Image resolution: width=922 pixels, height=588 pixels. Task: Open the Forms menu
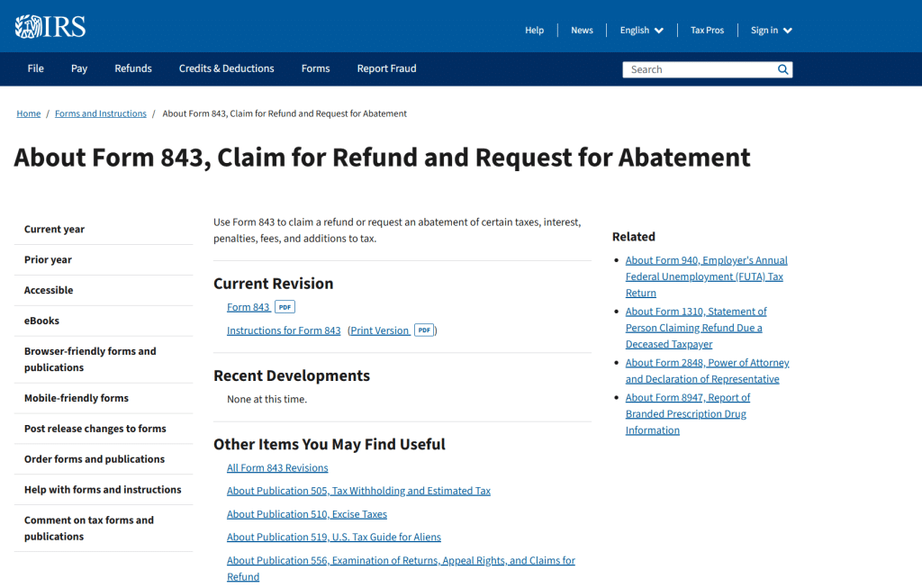(x=315, y=68)
